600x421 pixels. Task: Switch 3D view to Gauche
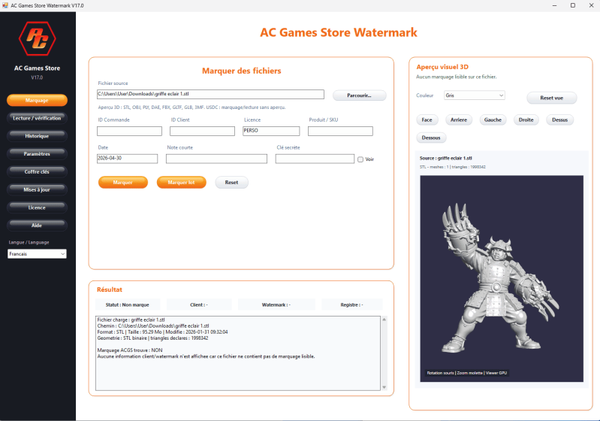493,120
